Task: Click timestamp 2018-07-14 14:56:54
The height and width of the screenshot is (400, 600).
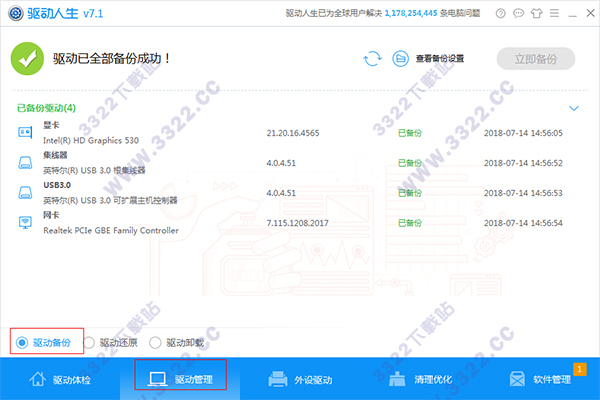Action: 523,223
